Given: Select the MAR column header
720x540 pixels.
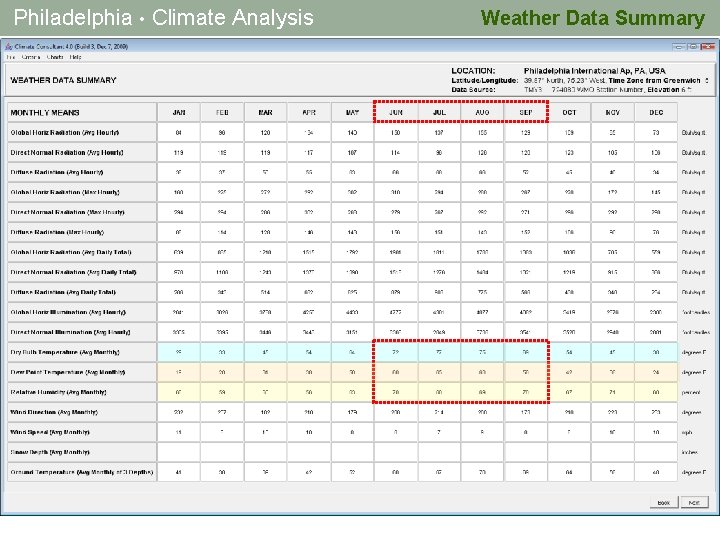Looking at the screenshot, I should pyautogui.click(x=265, y=112).
